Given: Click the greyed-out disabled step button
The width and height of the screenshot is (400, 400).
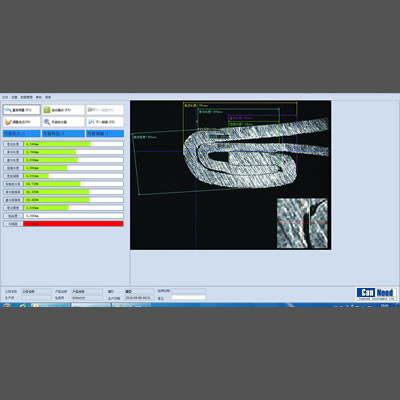Looking at the screenshot, I should point(105,110).
